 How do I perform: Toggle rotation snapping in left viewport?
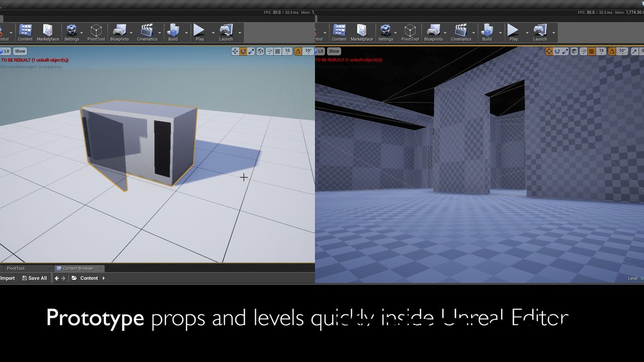tap(298, 51)
